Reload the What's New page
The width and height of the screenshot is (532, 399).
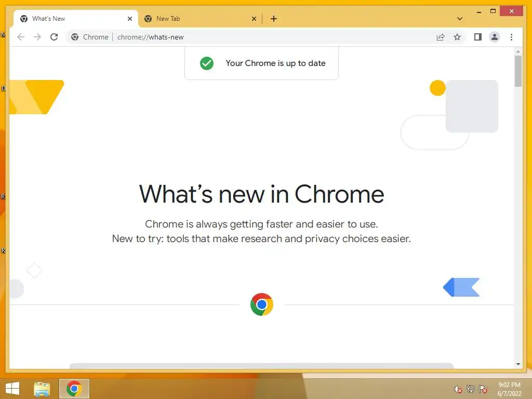point(54,37)
